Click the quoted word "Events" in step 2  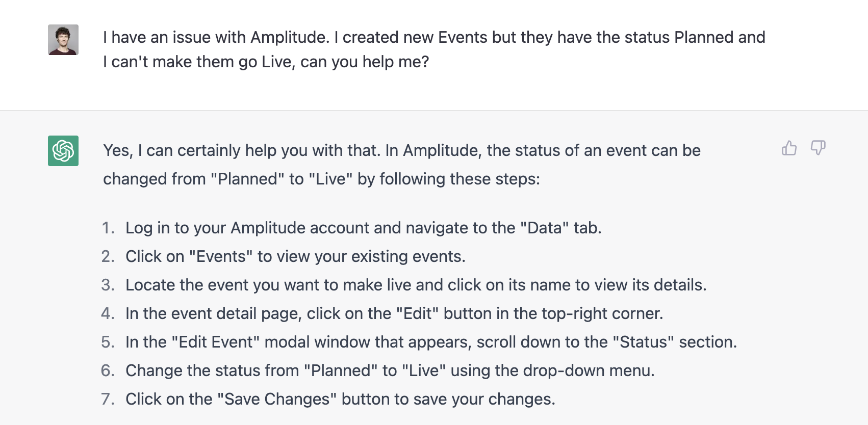221,256
